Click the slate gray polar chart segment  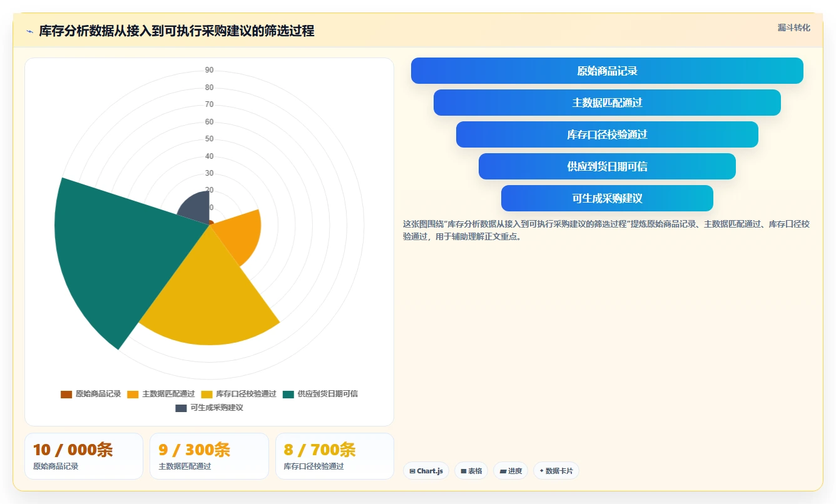tap(197, 209)
